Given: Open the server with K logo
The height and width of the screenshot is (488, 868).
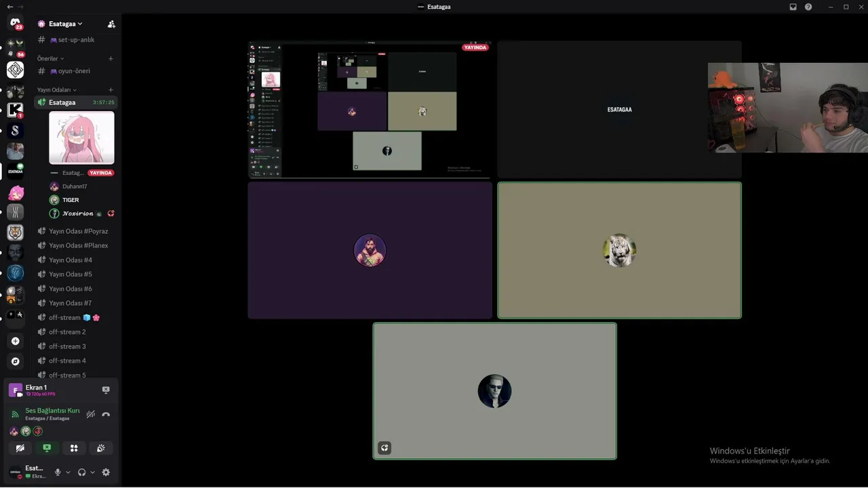Looking at the screenshot, I should 15,110.
